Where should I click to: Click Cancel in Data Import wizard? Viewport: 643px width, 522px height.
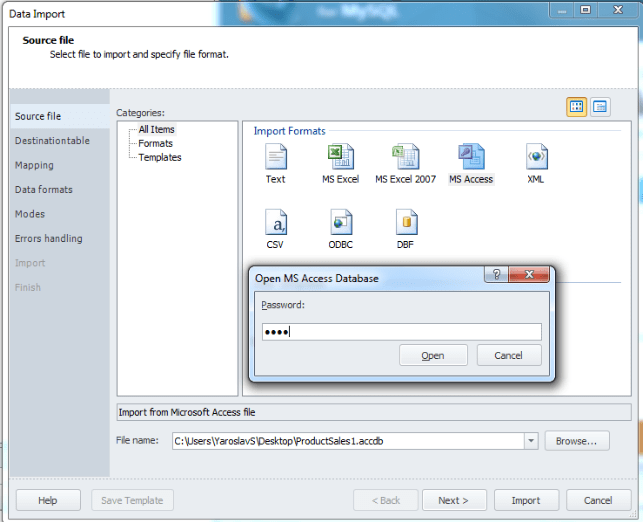click(598, 500)
